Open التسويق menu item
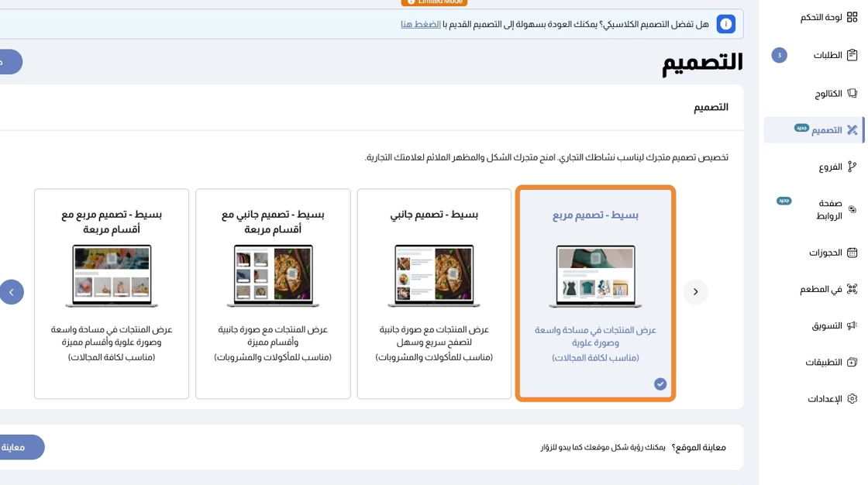The width and height of the screenshot is (868, 485). pos(827,325)
